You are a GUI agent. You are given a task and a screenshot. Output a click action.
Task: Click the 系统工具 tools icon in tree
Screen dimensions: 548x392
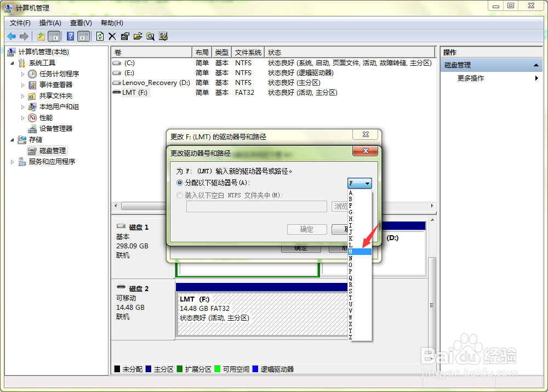22,63
